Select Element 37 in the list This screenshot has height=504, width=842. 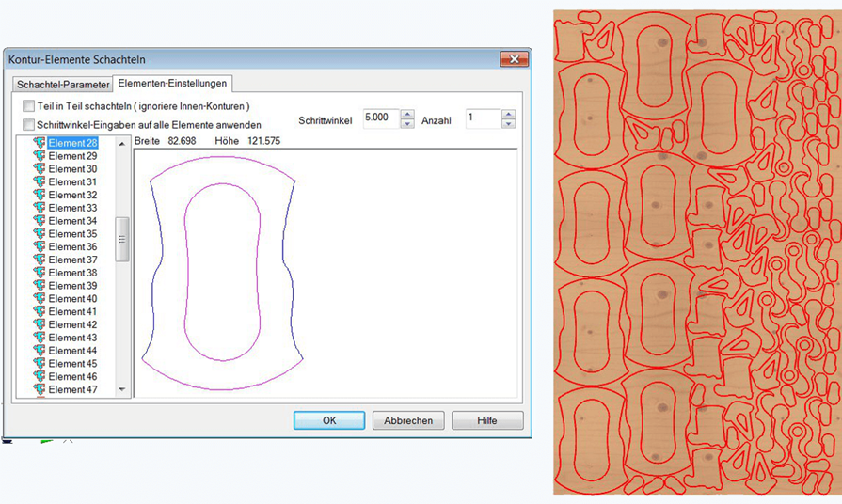click(x=72, y=260)
